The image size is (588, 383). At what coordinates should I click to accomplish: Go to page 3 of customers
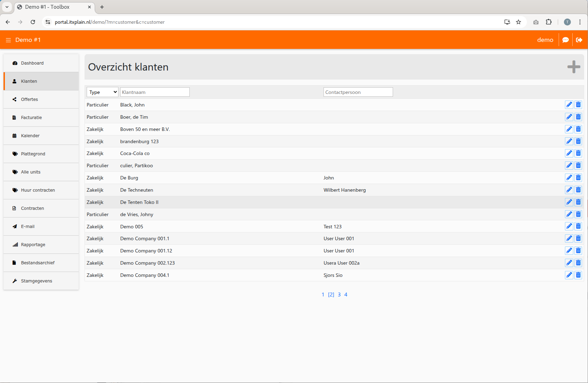pos(339,295)
